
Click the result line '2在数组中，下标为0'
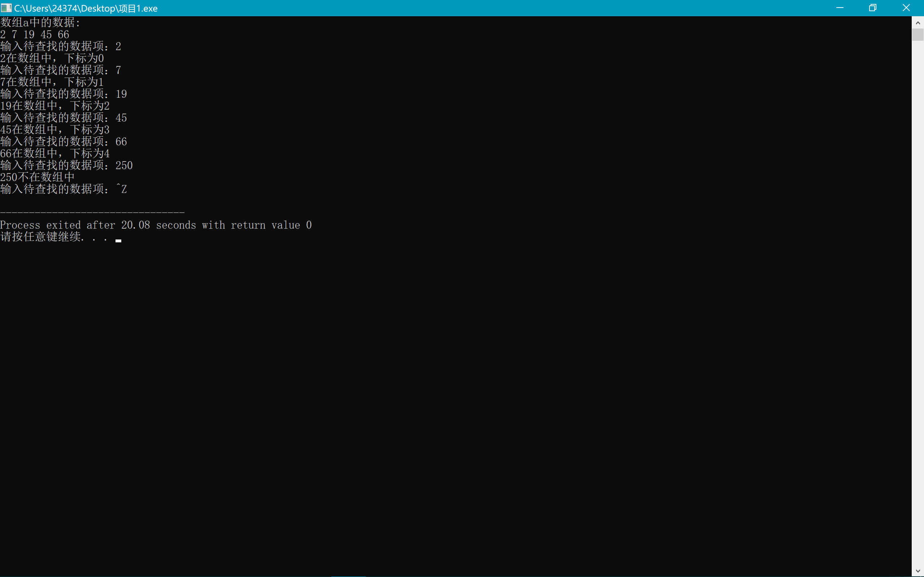click(x=52, y=58)
